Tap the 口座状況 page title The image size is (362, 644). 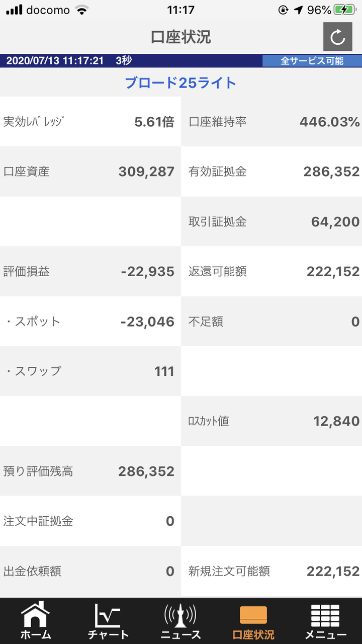click(180, 37)
